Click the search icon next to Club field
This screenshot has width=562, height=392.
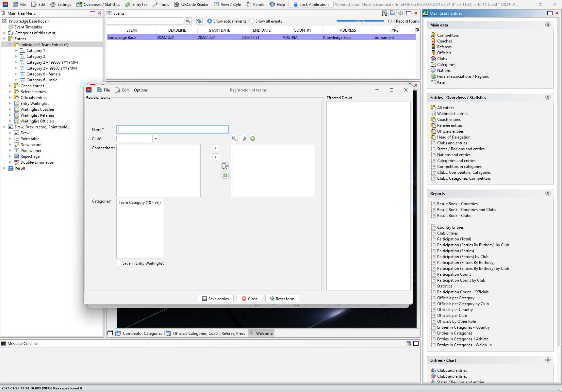pos(234,139)
